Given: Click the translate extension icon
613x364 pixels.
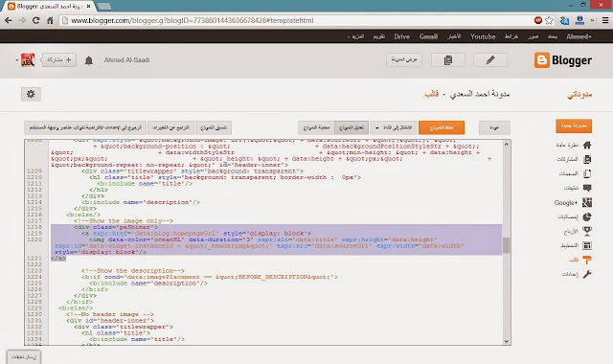Looking at the screenshot, I should pos(564,21).
